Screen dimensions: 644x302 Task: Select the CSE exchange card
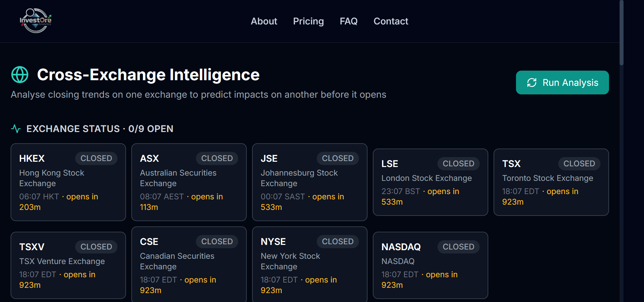pyautogui.click(x=189, y=264)
